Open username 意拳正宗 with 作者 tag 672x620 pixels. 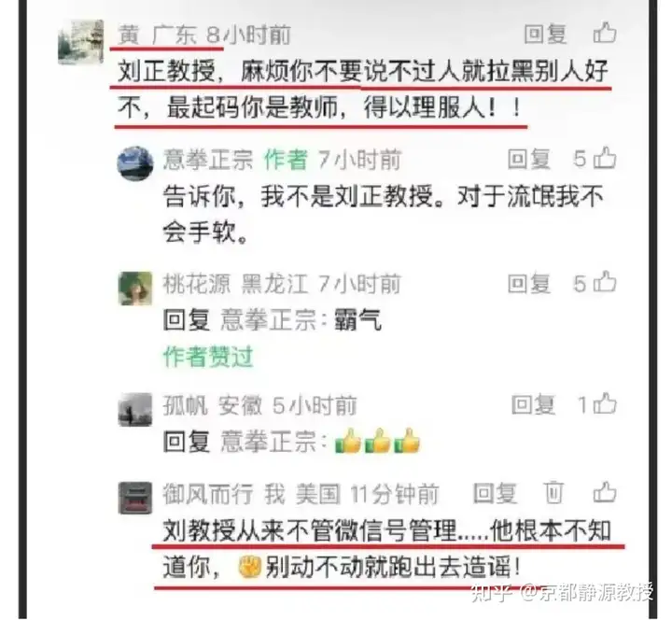tap(208, 160)
